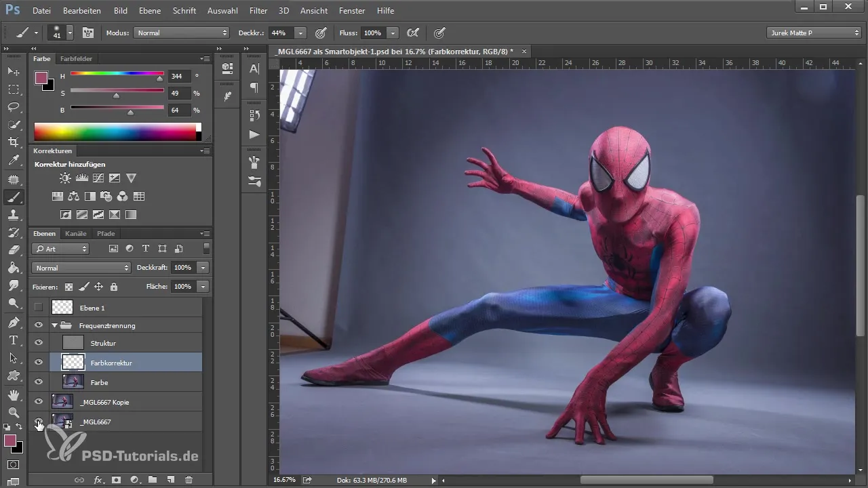The height and width of the screenshot is (488, 868).
Task: Toggle Quick Mask mode
Action: click(13, 465)
